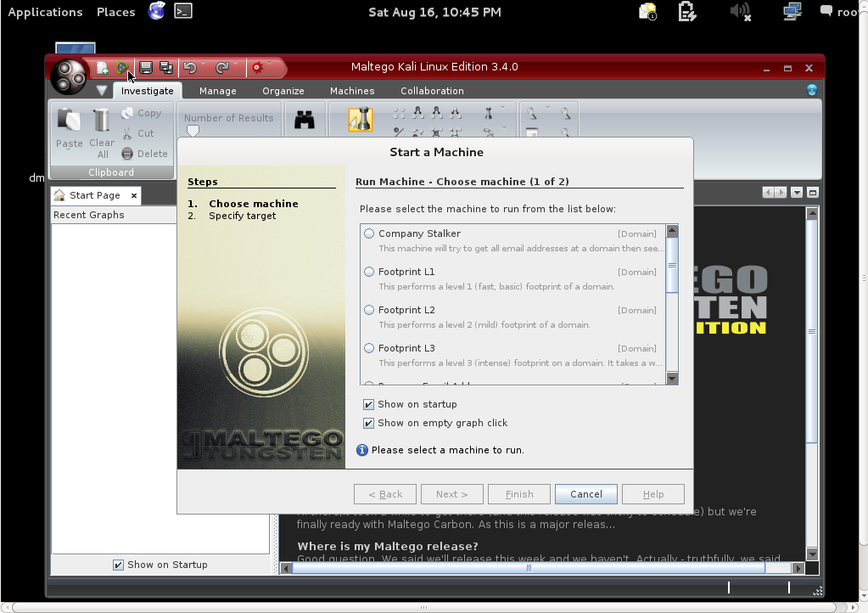Click the red gear icon in title toolbar

tap(257, 68)
